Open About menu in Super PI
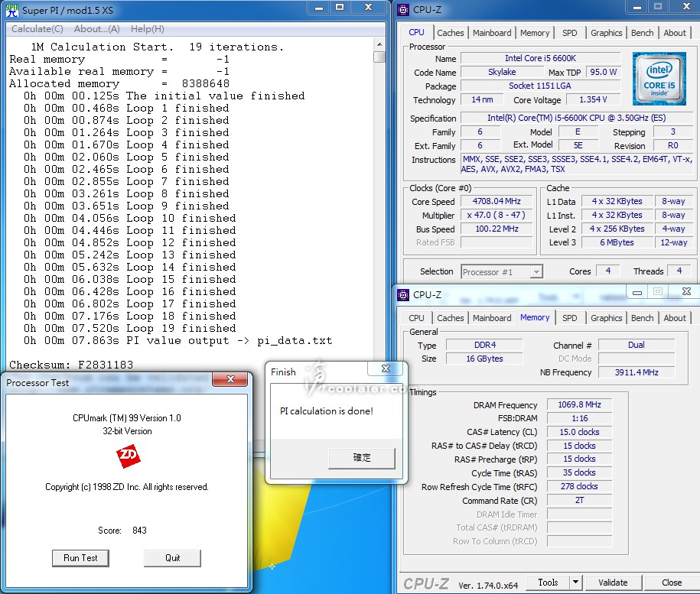 96,29
